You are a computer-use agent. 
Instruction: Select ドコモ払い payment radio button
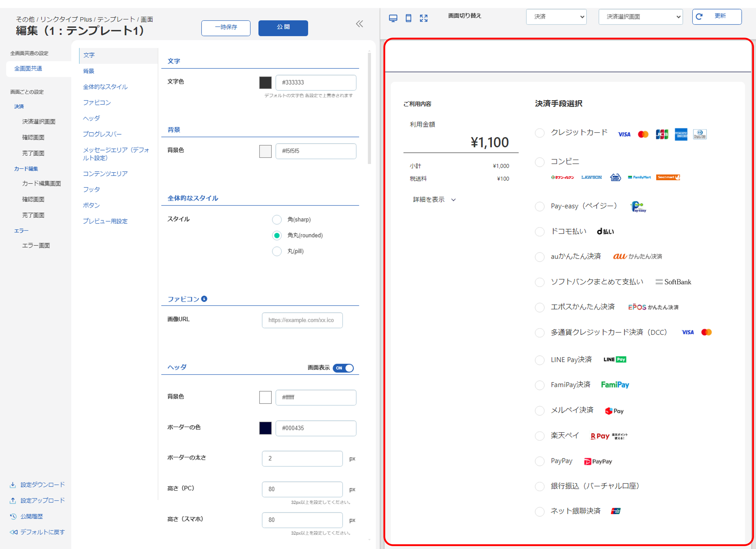[539, 232]
